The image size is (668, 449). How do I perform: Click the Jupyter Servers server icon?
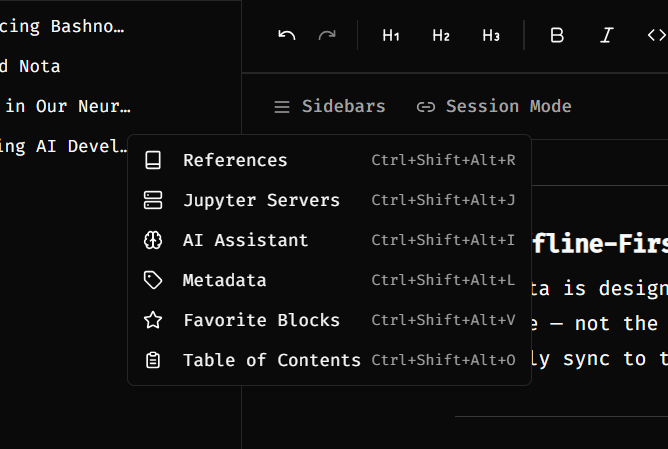pos(153,200)
